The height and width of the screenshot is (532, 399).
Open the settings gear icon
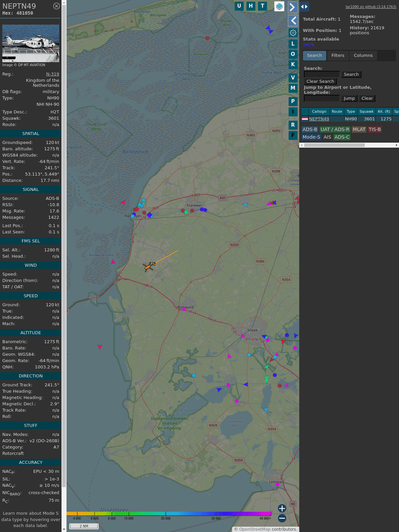[x=293, y=33]
